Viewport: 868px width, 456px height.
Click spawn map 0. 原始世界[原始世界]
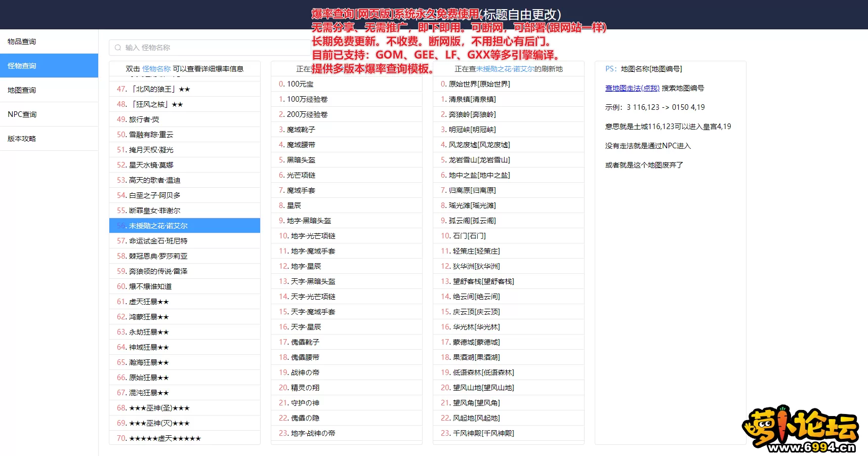(509, 84)
